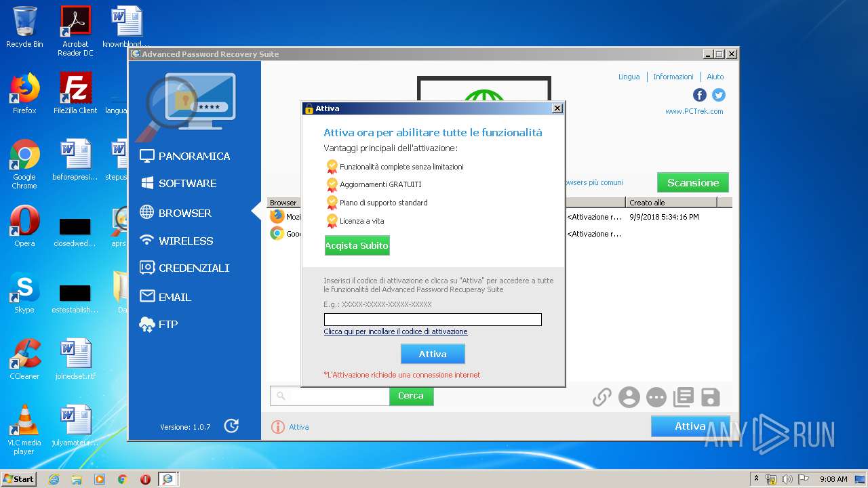868x488 pixels.
Task: Select the Software sidebar item
Action: click(x=178, y=184)
